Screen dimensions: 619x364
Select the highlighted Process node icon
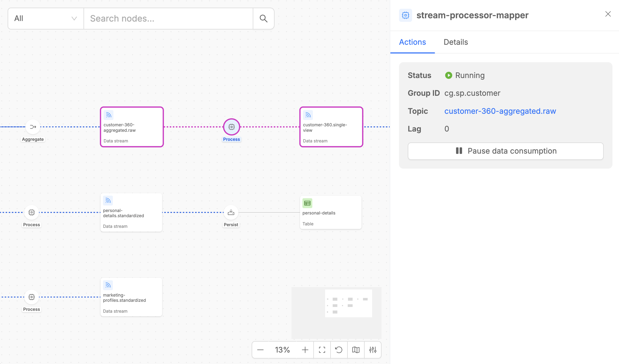231,127
